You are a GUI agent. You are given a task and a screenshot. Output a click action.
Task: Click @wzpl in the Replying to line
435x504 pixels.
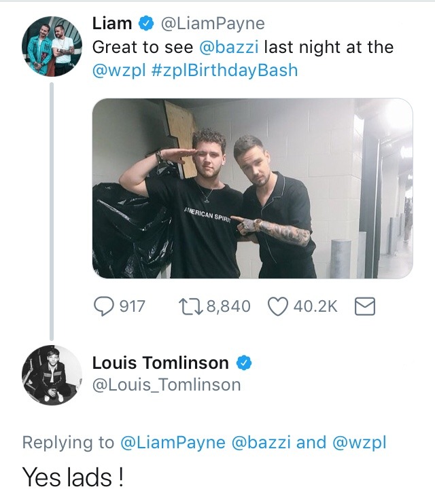[358, 442]
